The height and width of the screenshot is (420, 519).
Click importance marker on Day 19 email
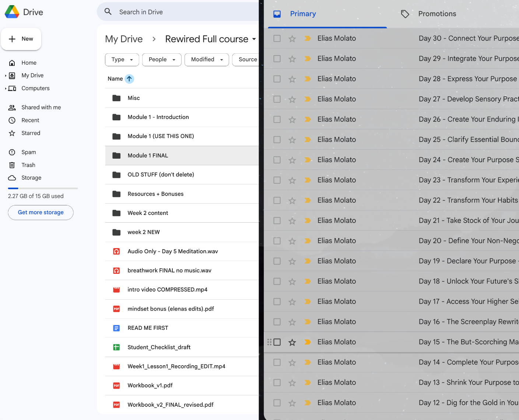coord(308,261)
